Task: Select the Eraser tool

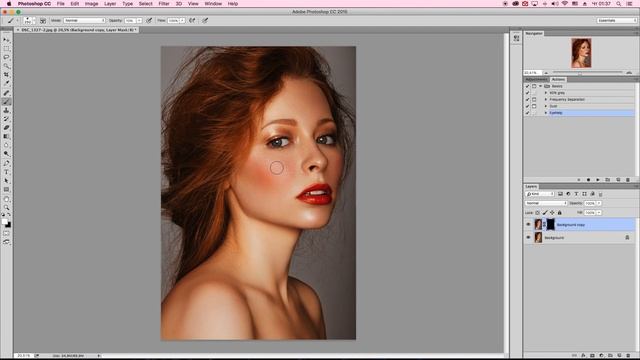Action: point(6,128)
